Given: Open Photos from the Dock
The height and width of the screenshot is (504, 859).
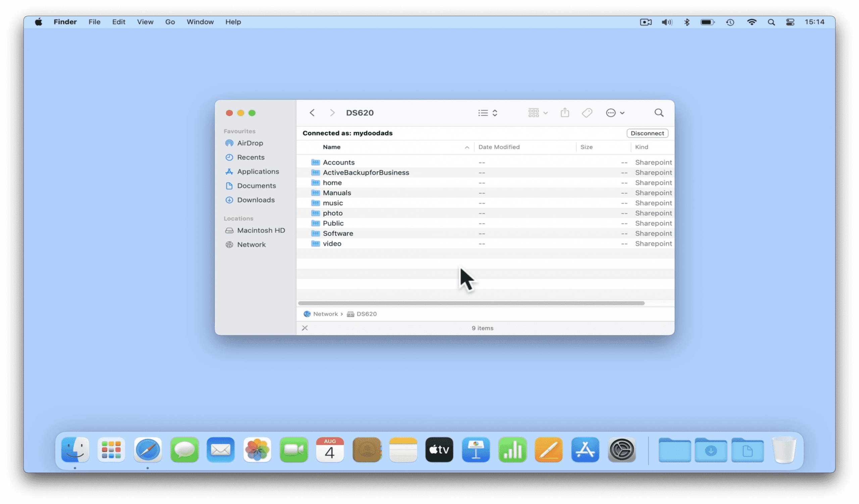Looking at the screenshot, I should tap(257, 450).
